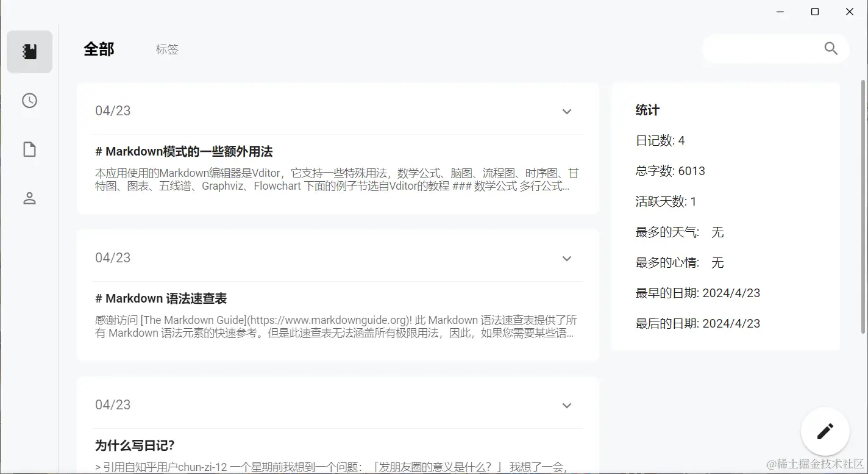
Task: Click the 统计 heading
Action: point(647,110)
